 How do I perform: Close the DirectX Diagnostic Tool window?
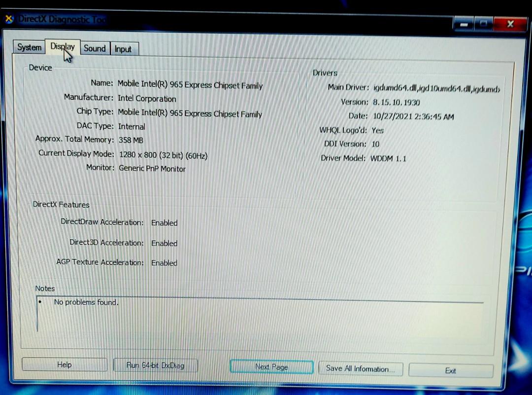[x=510, y=24]
